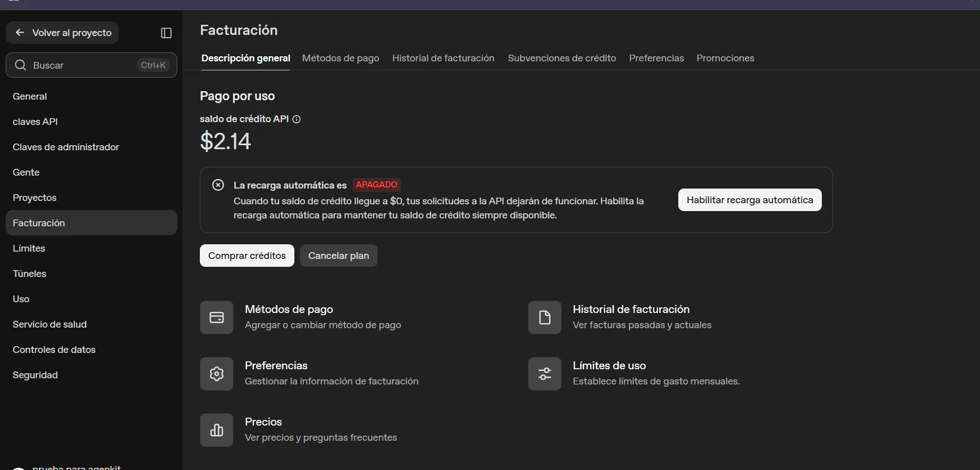Open the Preferencias gear icon
The image size is (980, 470).
(217, 374)
